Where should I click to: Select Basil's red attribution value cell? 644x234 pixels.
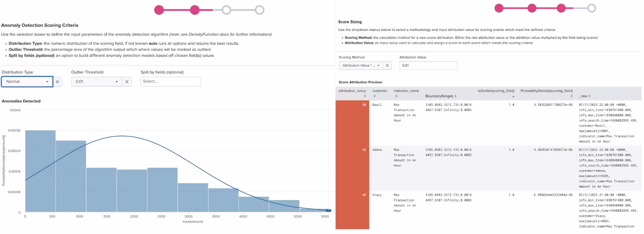click(352, 123)
